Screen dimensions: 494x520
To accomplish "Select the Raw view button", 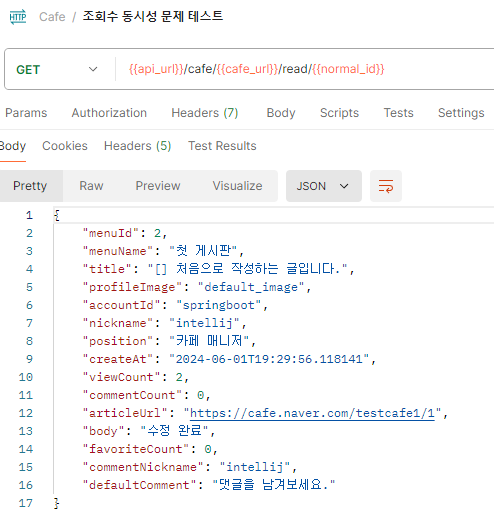I will 91,186.
